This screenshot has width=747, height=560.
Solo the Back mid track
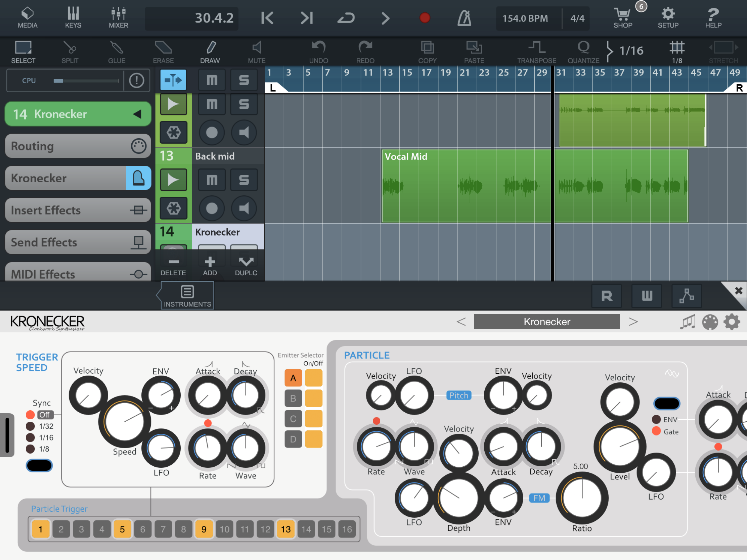pyautogui.click(x=244, y=180)
